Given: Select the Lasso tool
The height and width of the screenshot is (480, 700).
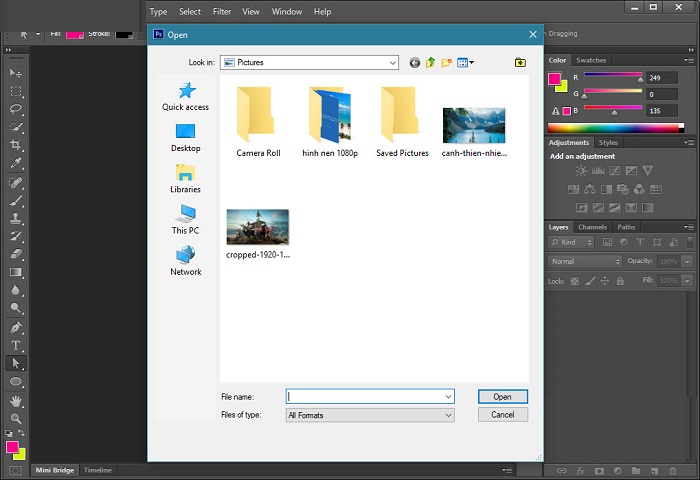Looking at the screenshot, I should [16, 109].
